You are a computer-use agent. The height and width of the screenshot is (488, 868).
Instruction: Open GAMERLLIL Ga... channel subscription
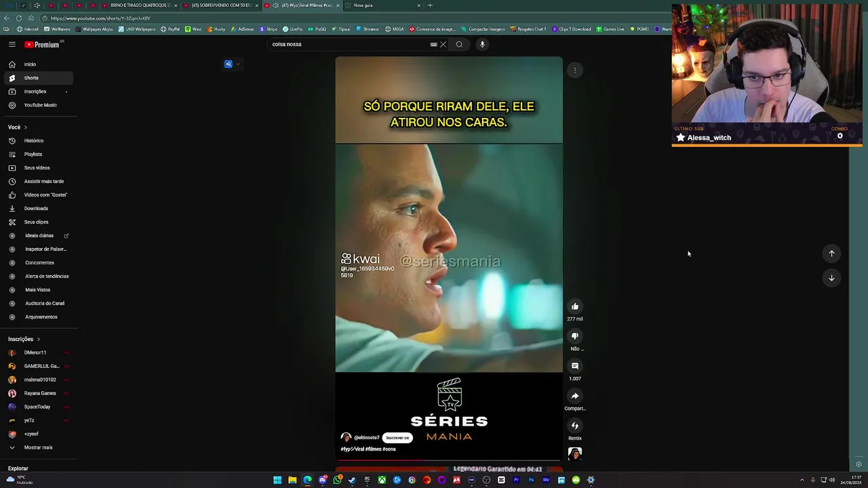tap(39, 366)
